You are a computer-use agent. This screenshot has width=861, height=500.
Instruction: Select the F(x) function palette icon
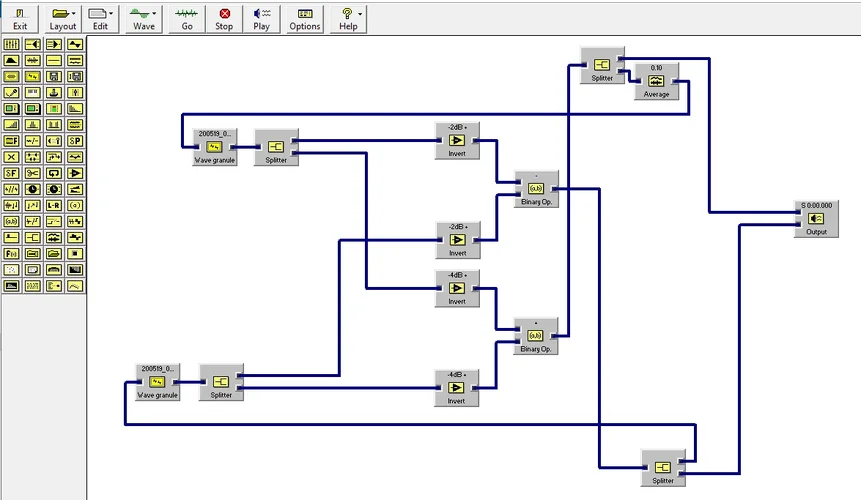[x=12, y=254]
